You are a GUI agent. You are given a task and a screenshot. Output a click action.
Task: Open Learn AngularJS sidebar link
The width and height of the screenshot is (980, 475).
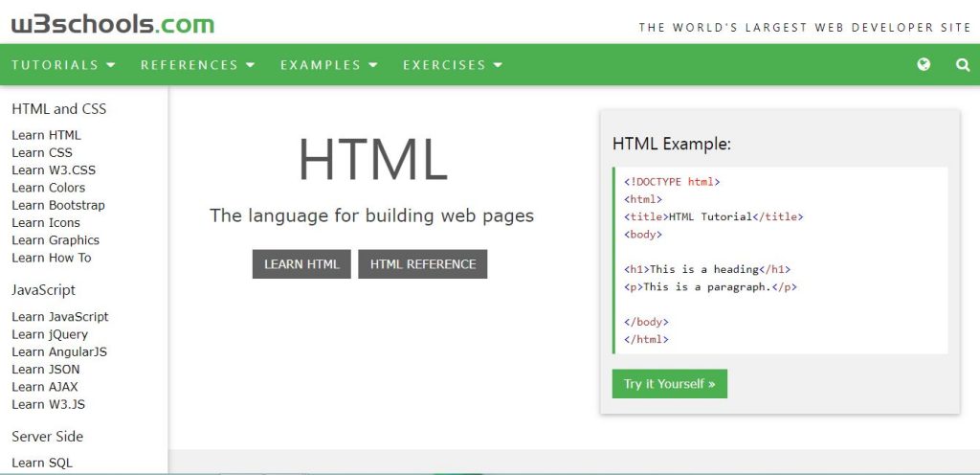coord(59,351)
